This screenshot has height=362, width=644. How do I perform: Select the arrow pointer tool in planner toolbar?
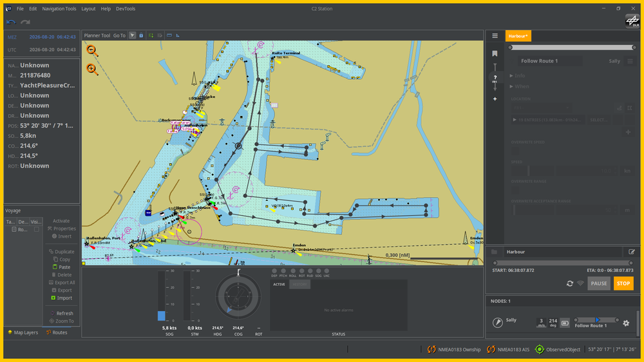(x=132, y=35)
